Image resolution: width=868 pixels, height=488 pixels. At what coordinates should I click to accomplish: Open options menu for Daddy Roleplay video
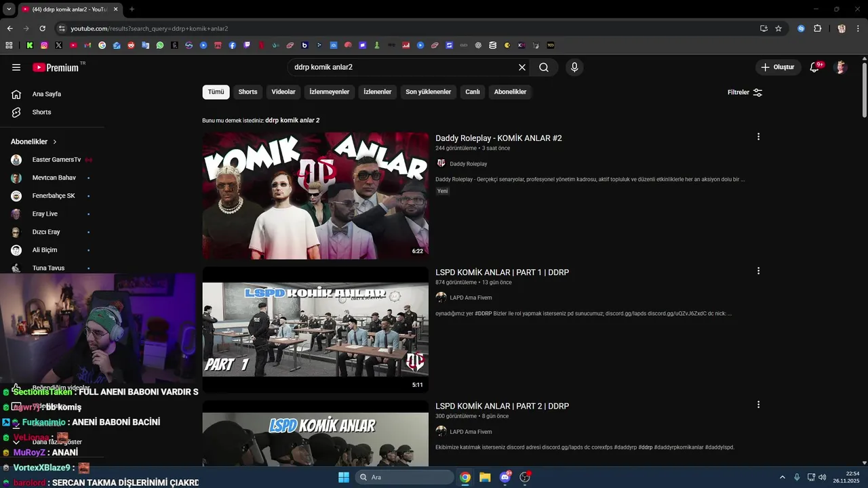pyautogui.click(x=758, y=137)
